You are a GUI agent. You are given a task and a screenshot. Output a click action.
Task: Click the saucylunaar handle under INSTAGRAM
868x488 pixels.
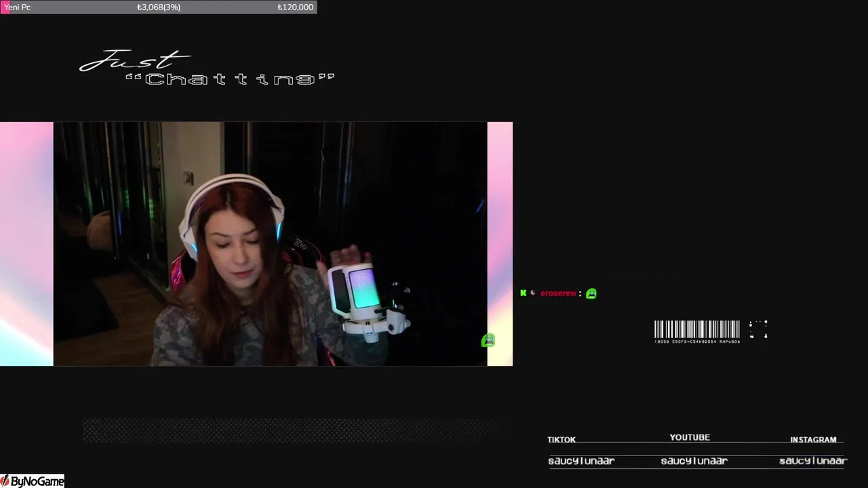(x=813, y=461)
